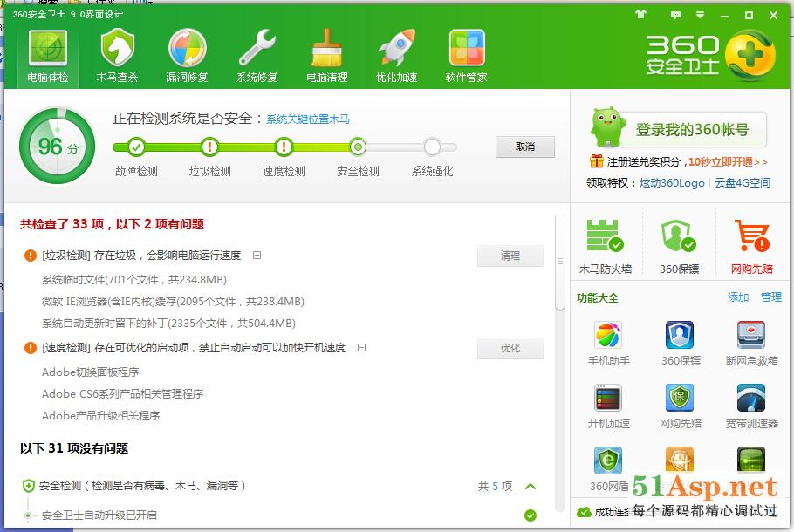Select Adobe产品升级相关程序 entry
This screenshot has height=532, width=794.
(x=100, y=416)
